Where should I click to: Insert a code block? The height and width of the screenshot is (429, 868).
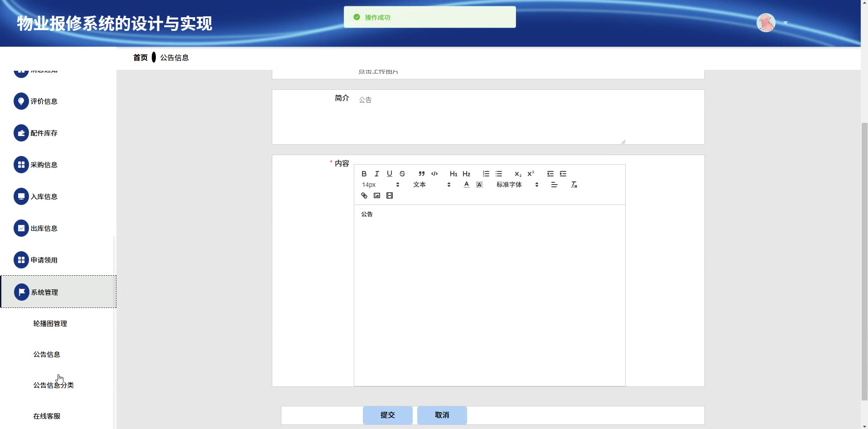[x=434, y=174]
